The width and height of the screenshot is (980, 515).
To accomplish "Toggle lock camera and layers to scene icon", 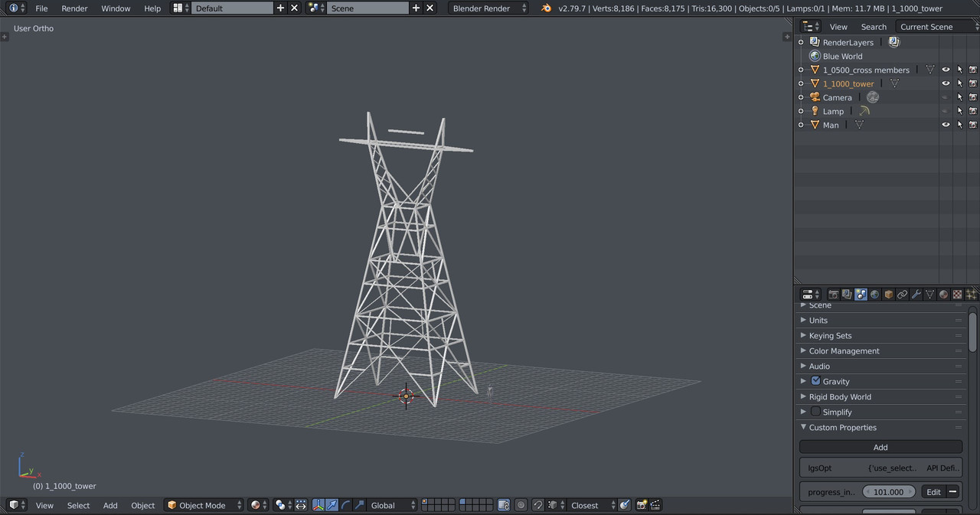I will (x=503, y=505).
